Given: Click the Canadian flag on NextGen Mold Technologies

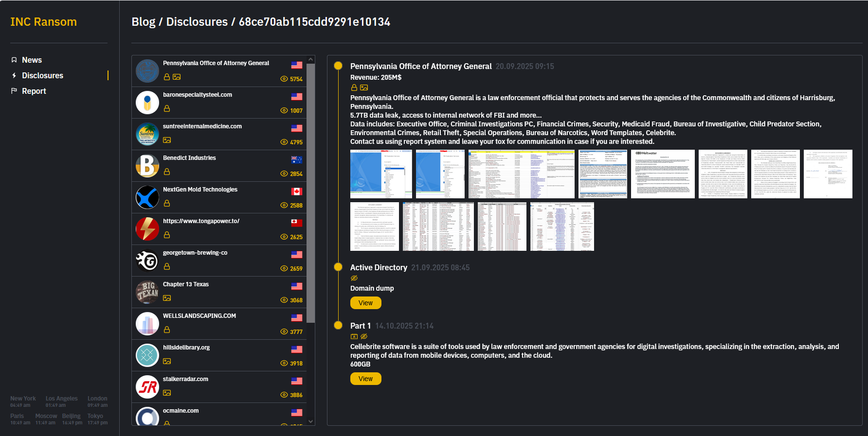Looking at the screenshot, I should coord(296,192).
